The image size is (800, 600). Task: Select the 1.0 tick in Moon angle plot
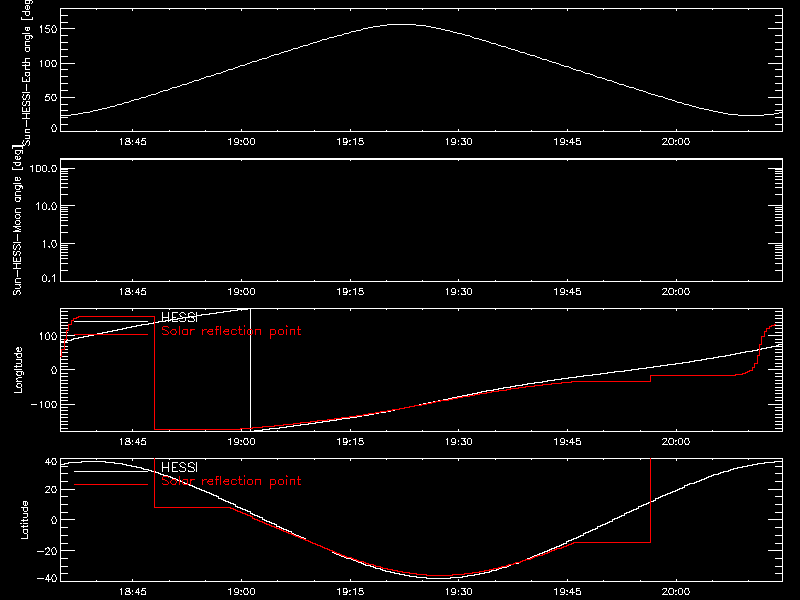[x=49, y=244]
